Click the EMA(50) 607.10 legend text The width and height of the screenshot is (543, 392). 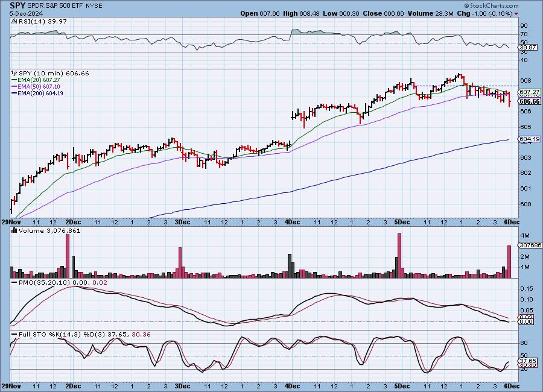click(39, 87)
